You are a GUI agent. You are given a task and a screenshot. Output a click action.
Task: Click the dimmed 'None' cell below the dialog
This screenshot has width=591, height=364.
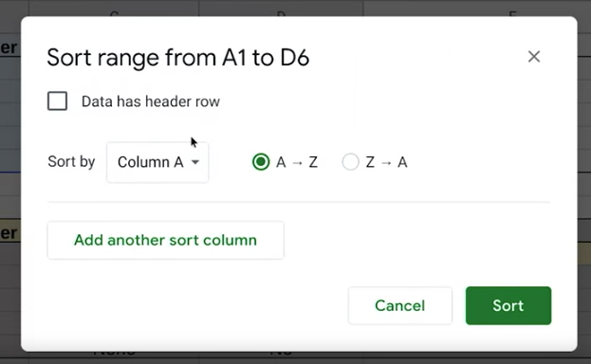(x=114, y=353)
